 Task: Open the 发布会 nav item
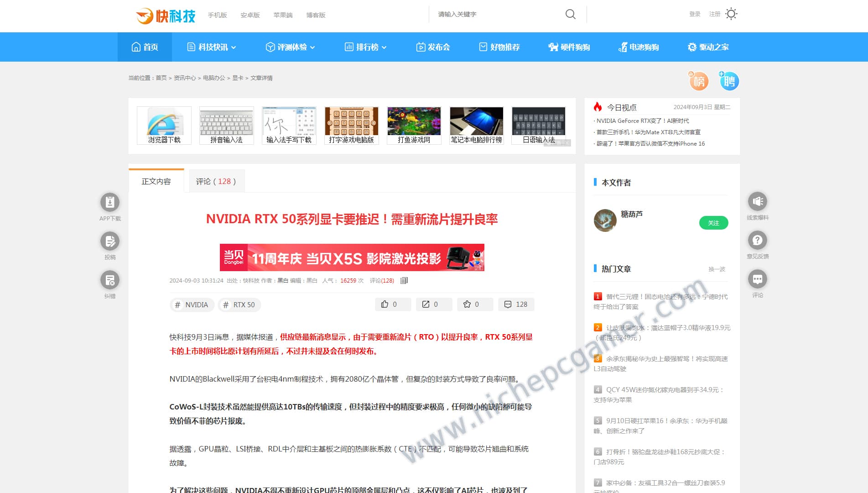tap(433, 47)
